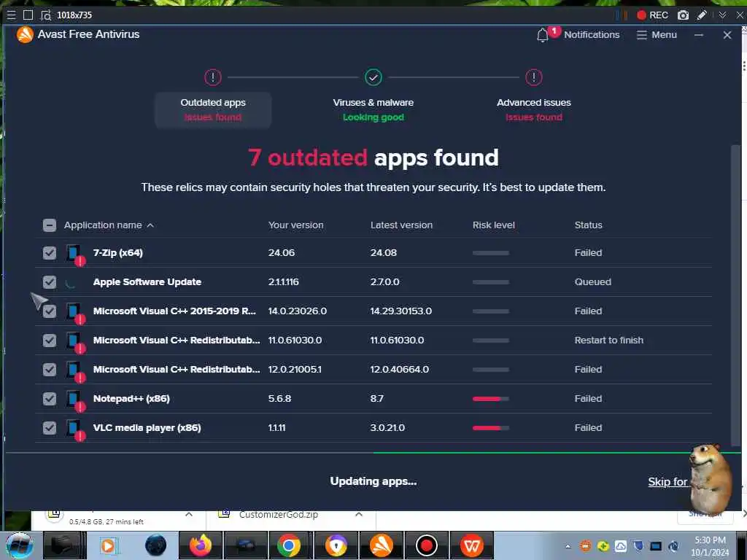The image size is (747, 560).
Task: Open the Menu item
Action: click(657, 35)
